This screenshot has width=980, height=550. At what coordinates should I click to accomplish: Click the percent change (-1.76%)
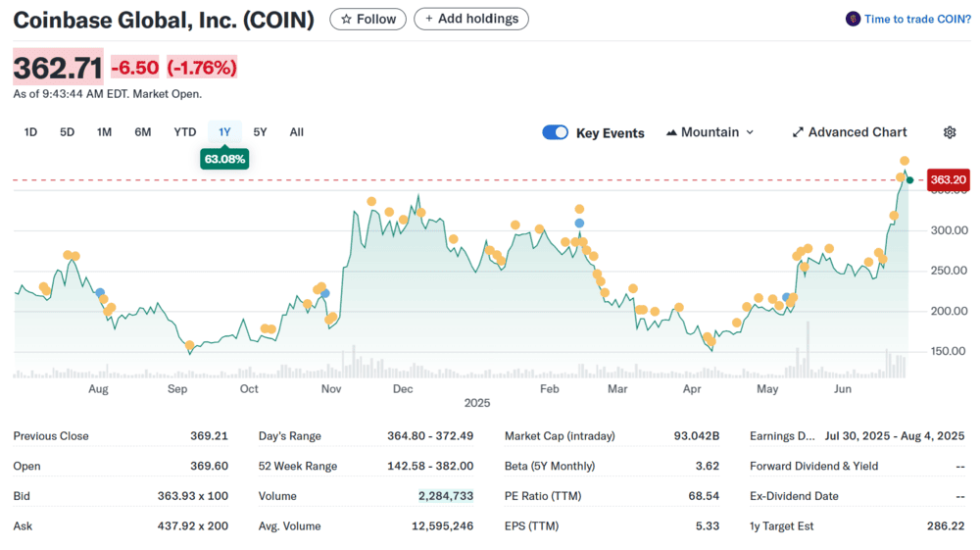pyautogui.click(x=202, y=68)
